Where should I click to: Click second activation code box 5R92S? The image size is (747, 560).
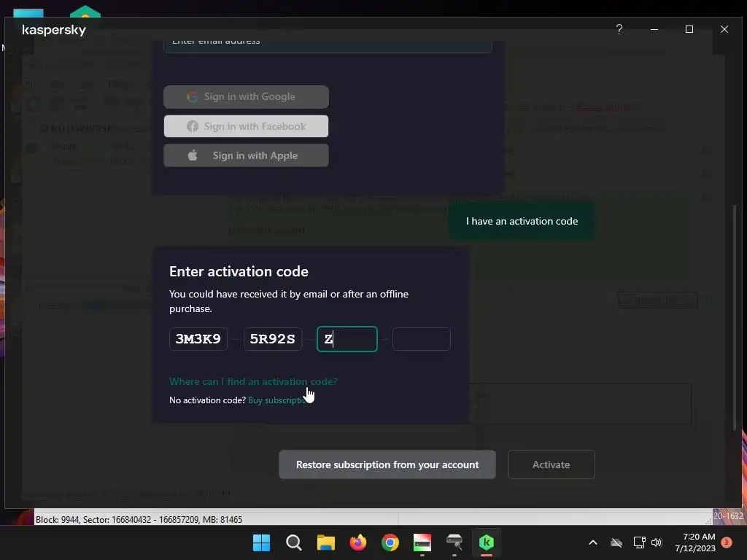[x=273, y=339]
